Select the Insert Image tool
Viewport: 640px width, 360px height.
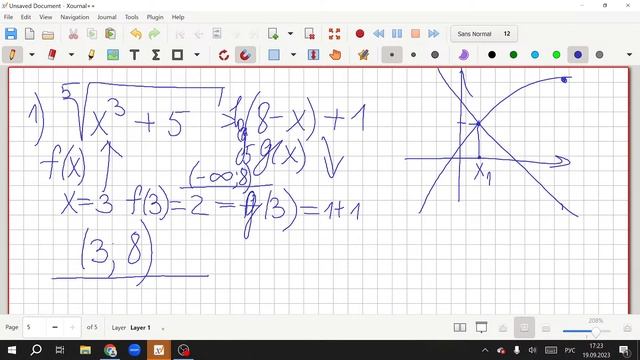(113, 55)
